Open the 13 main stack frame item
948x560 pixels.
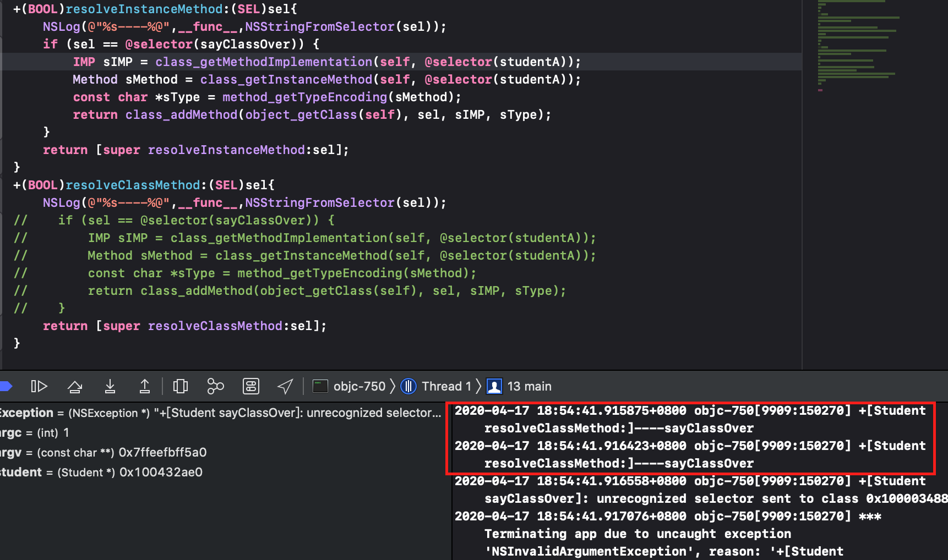point(519,386)
